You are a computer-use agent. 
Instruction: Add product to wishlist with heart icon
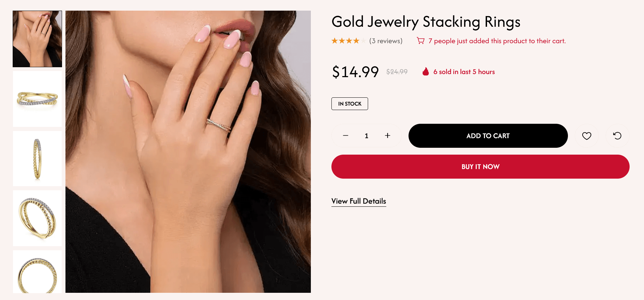click(586, 136)
